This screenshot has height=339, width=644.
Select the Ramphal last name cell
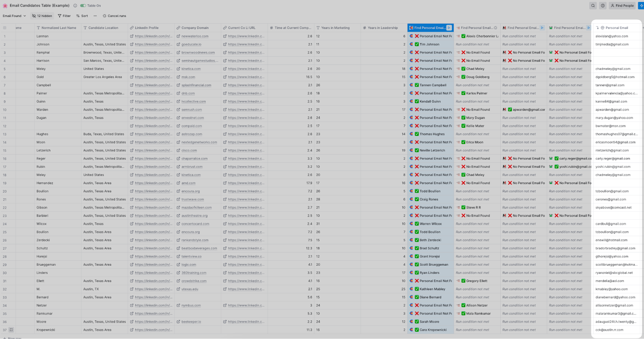(x=58, y=52)
